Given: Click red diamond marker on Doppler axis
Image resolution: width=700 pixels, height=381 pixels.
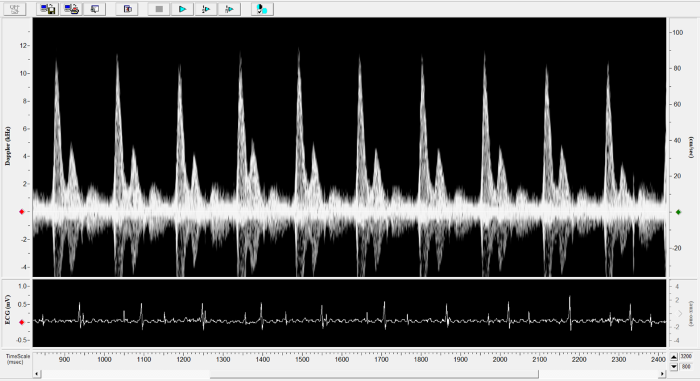Looking at the screenshot, I should (x=21, y=212).
